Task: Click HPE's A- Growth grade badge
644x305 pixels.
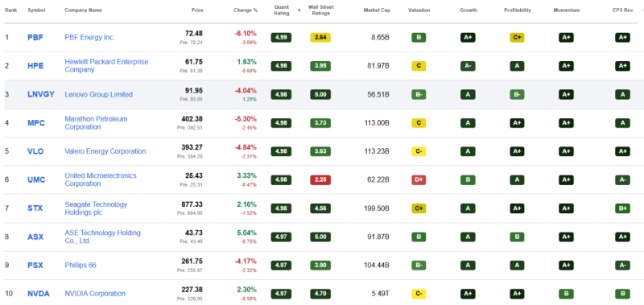Action: pos(468,66)
